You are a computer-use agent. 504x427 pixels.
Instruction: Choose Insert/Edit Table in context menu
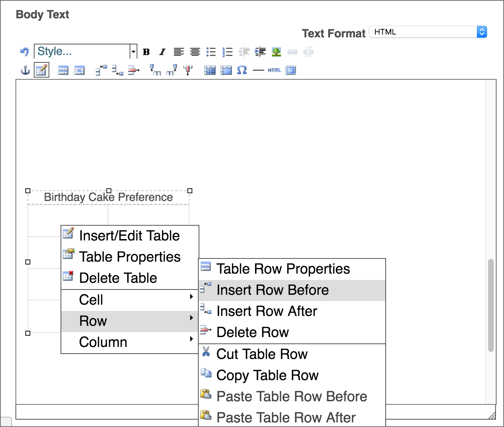point(130,236)
